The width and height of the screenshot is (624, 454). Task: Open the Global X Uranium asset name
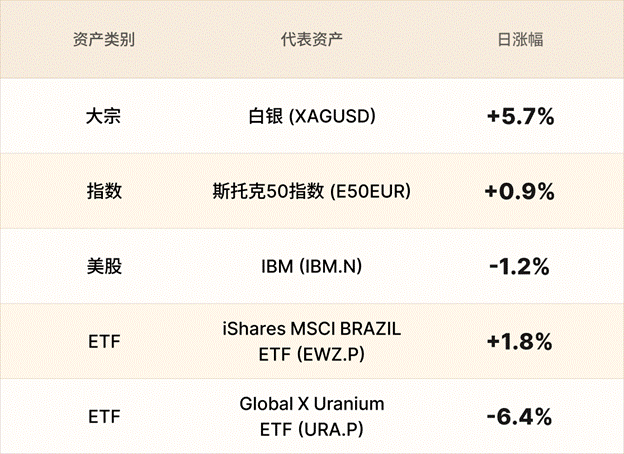312,405
